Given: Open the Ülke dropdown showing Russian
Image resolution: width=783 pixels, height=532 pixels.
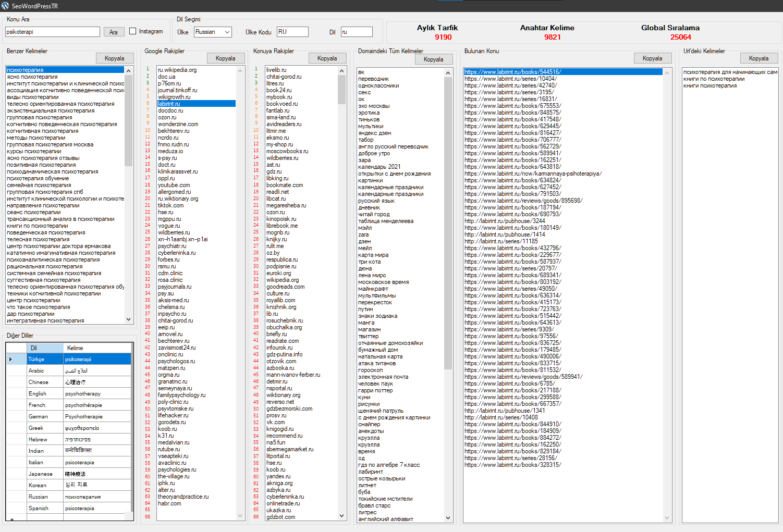Looking at the screenshot, I should pyautogui.click(x=213, y=32).
